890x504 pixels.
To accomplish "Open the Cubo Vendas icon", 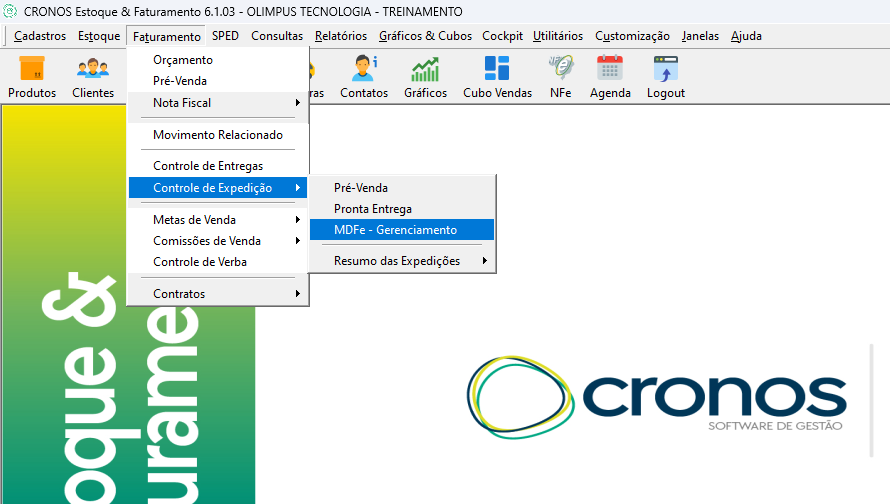I will [x=497, y=77].
